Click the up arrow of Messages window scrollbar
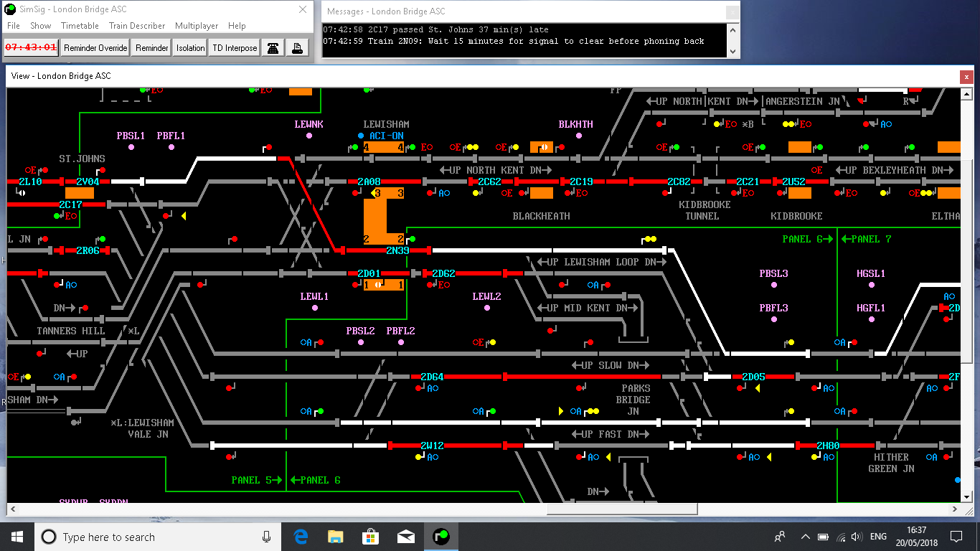980x551 pixels. coord(732,30)
